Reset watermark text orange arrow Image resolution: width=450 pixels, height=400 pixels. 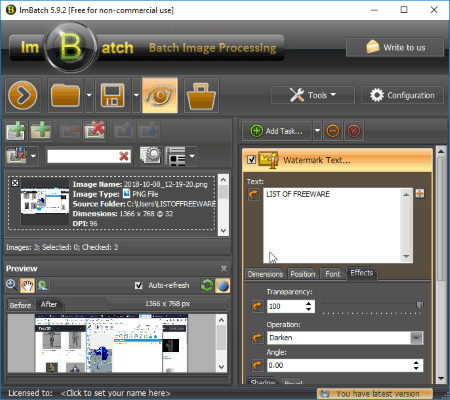(x=254, y=194)
